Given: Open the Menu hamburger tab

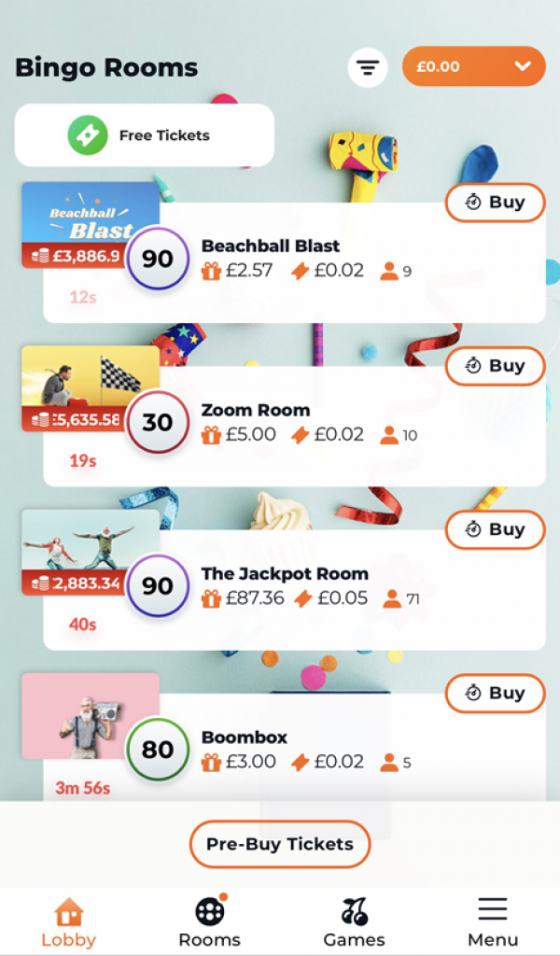Looking at the screenshot, I should pos(492,922).
